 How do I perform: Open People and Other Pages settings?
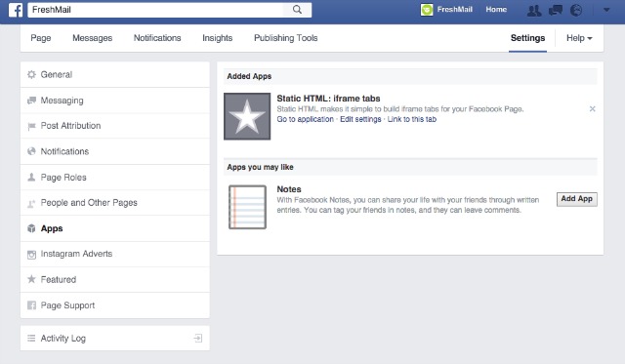115,203
